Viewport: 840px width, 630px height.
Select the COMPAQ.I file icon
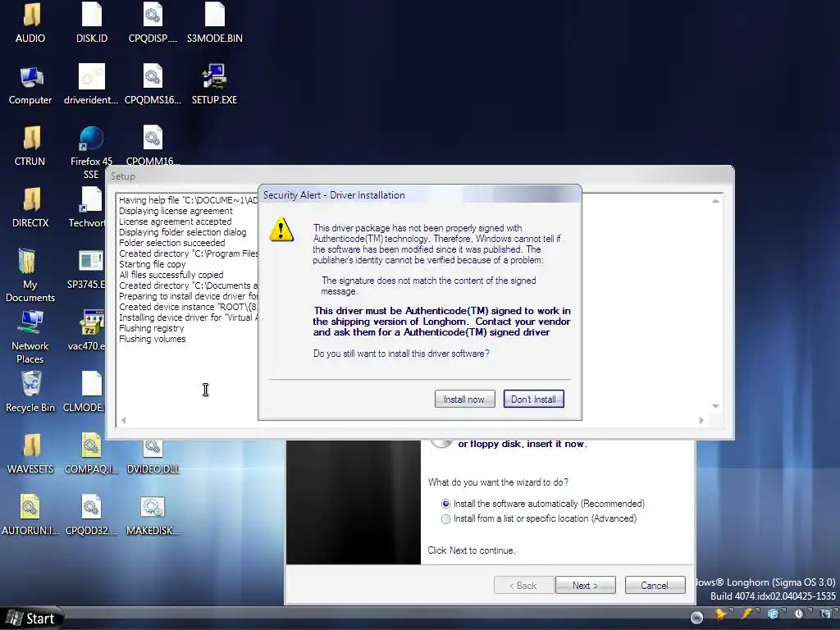tap(91, 454)
